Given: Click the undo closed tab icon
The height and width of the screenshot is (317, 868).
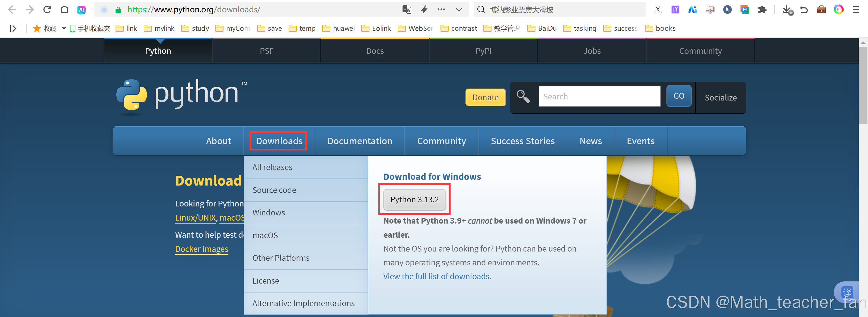Looking at the screenshot, I should (804, 10).
